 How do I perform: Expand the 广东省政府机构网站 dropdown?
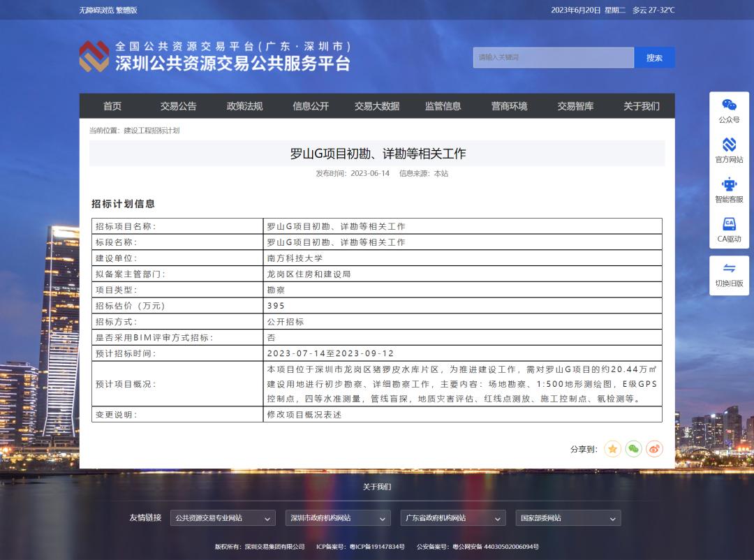pyautogui.click(x=453, y=518)
